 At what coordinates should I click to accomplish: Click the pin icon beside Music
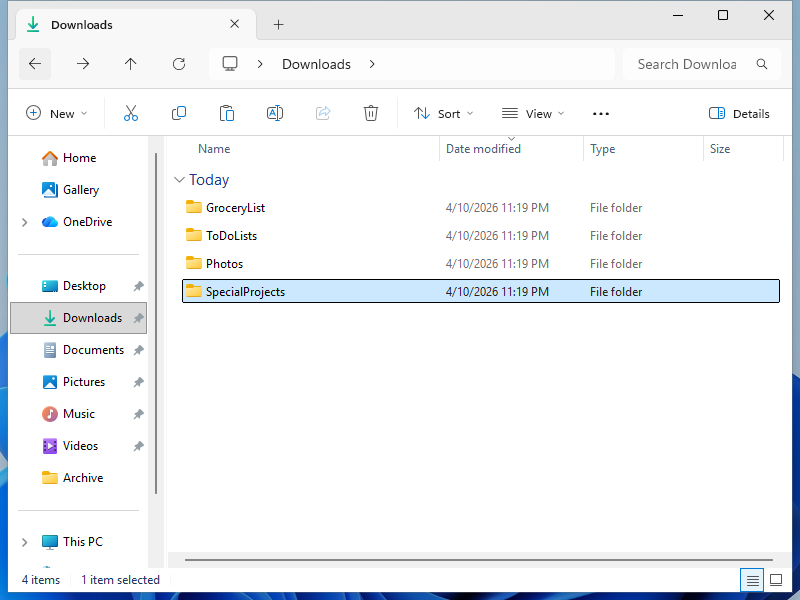[138, 414]
